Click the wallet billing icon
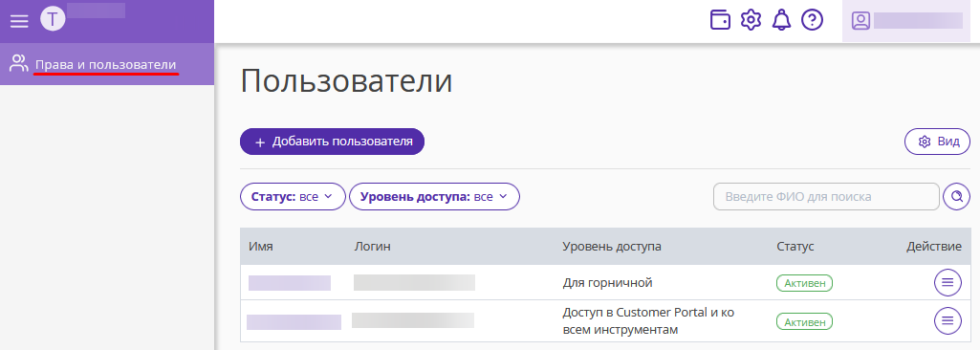The width and height of the screenshot is (980, 350). pos(720,20)
